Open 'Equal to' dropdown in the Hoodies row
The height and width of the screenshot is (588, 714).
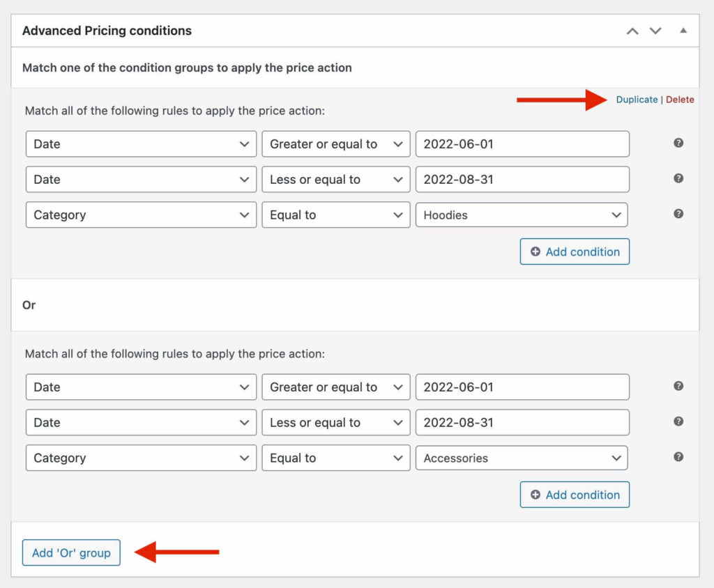[336, 215]
